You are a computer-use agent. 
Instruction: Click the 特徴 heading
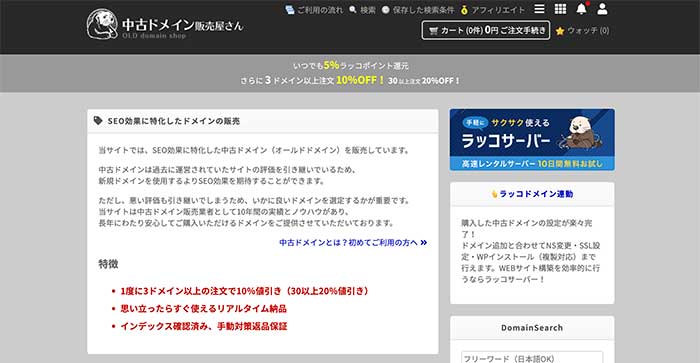point(108,264)
